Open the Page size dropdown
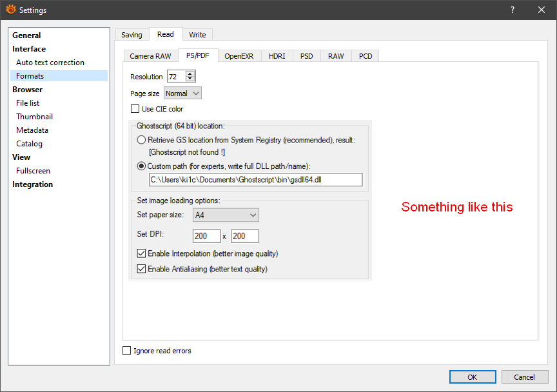This screenshot has width=557, height=392. click(x=182, y=93)
